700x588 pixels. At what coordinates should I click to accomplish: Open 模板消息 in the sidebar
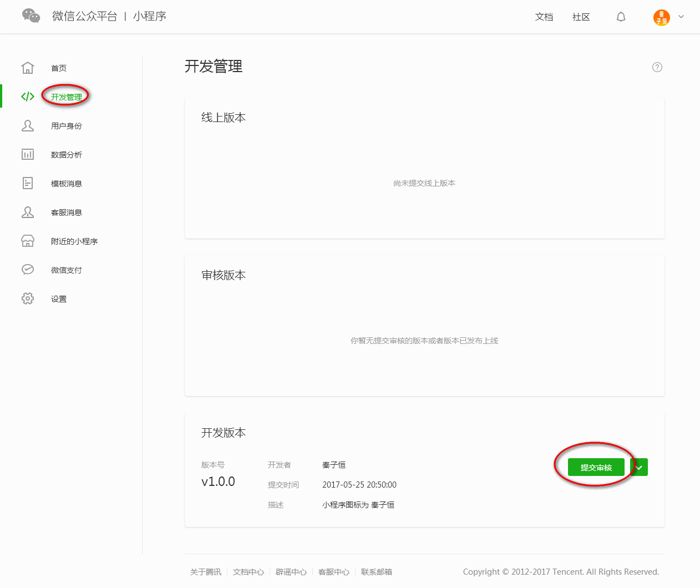point(67,184)
